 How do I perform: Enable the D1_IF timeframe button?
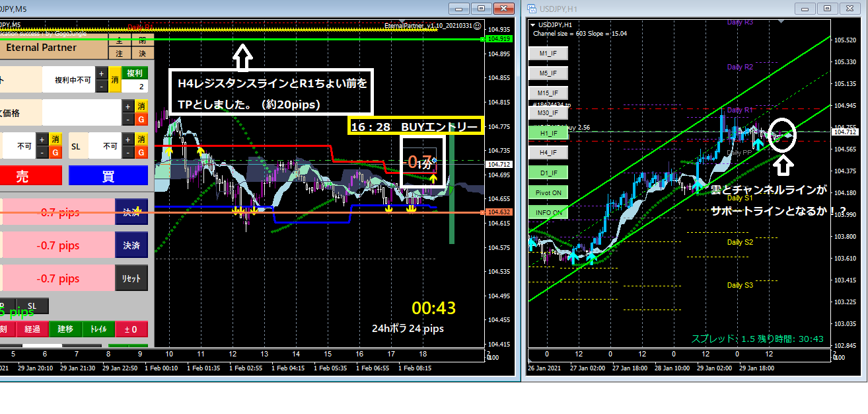pyautogui.click(x=548, y=173)
